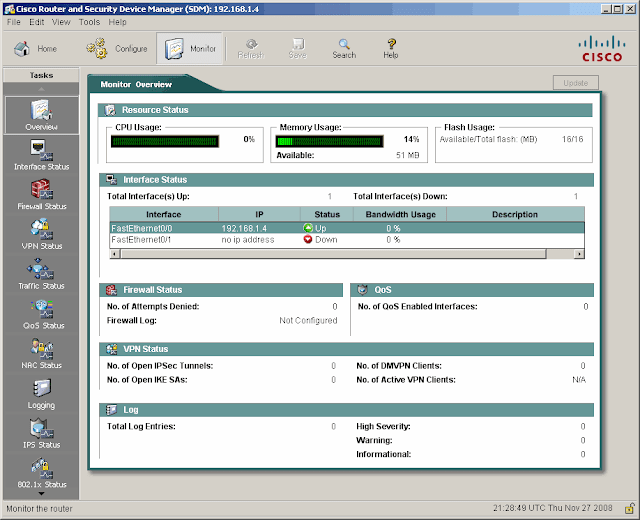Click the Monitor Overview tab
The height and width of the screenshot is (520, 640).
pos(136,84)
